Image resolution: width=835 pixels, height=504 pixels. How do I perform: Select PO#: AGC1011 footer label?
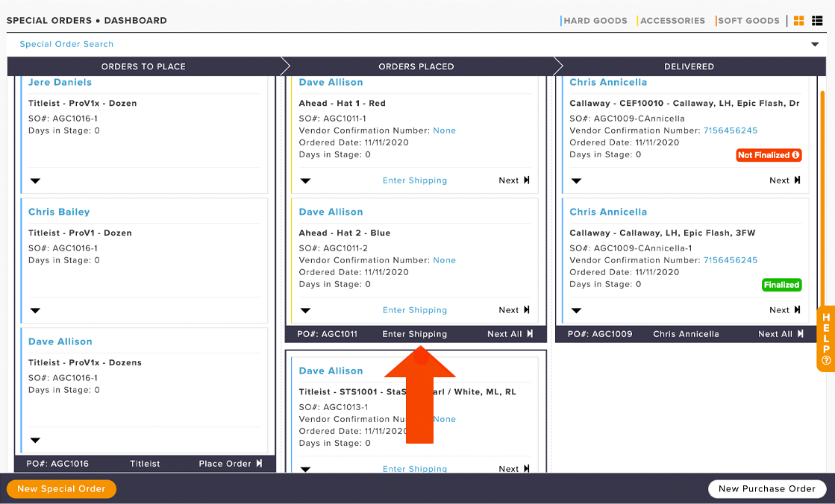(327, 334)
